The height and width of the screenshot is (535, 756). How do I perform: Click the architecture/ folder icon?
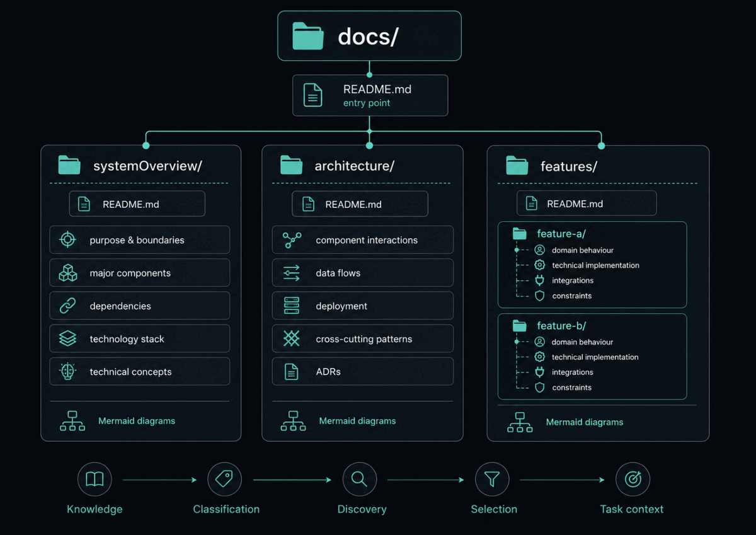point(291,166)
